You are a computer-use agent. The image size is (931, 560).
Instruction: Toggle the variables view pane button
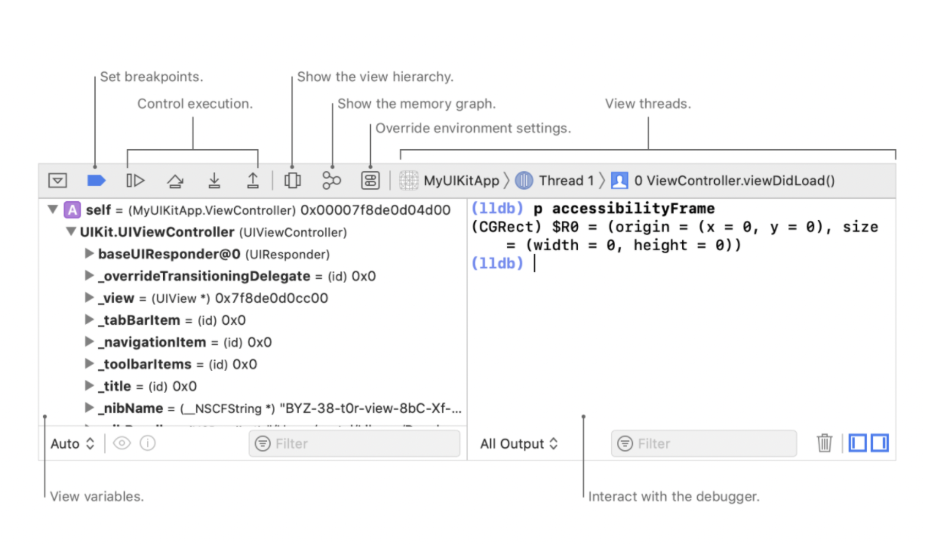(x=858, y=443)
